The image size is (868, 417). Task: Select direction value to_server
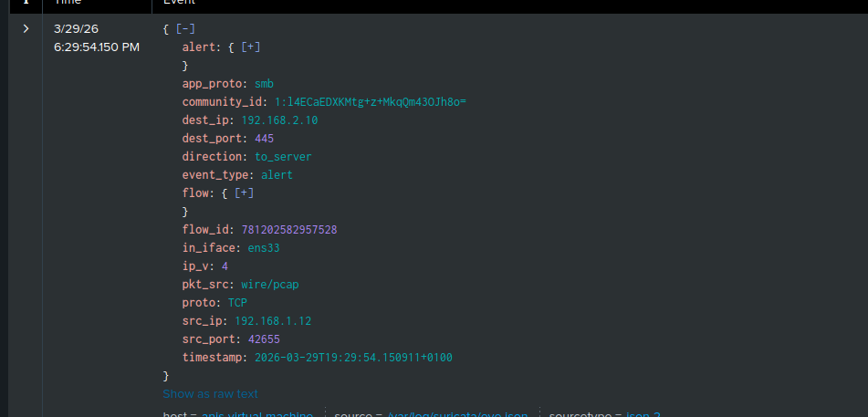point(283,157)
